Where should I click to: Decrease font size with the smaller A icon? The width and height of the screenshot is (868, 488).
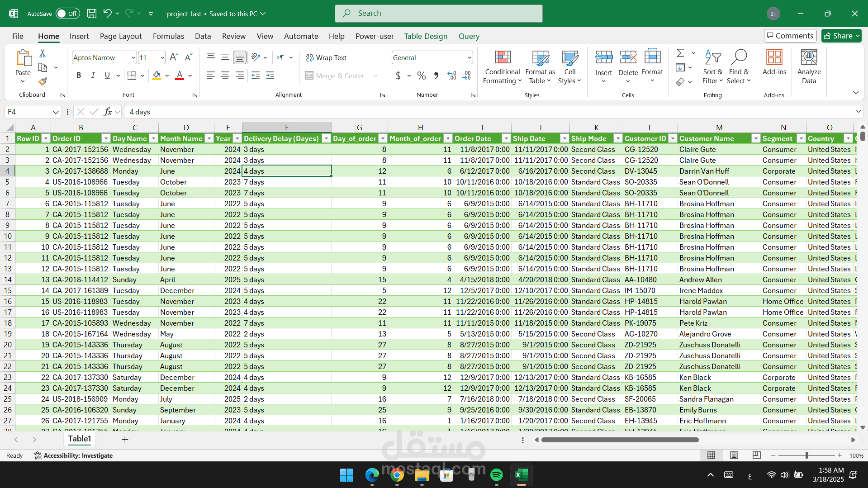click(x=189, y=57)
